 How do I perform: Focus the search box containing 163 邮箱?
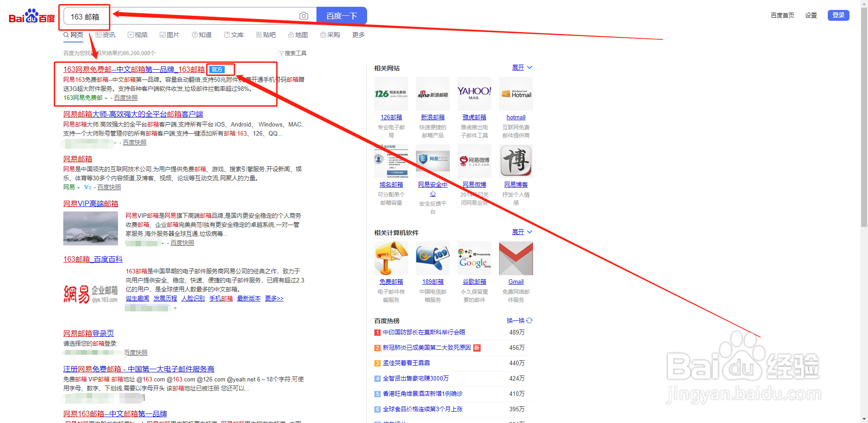point(190,16)
